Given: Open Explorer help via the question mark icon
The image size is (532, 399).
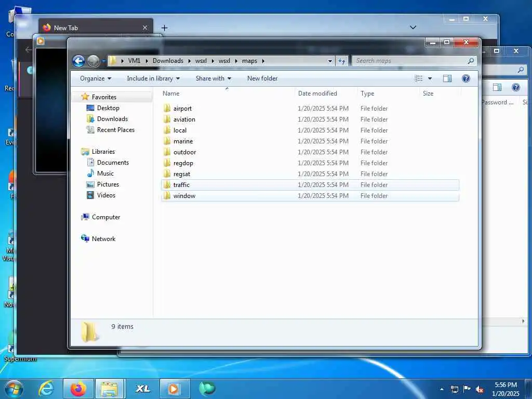Looking at the screenshot, I should (x=466, y=78).
